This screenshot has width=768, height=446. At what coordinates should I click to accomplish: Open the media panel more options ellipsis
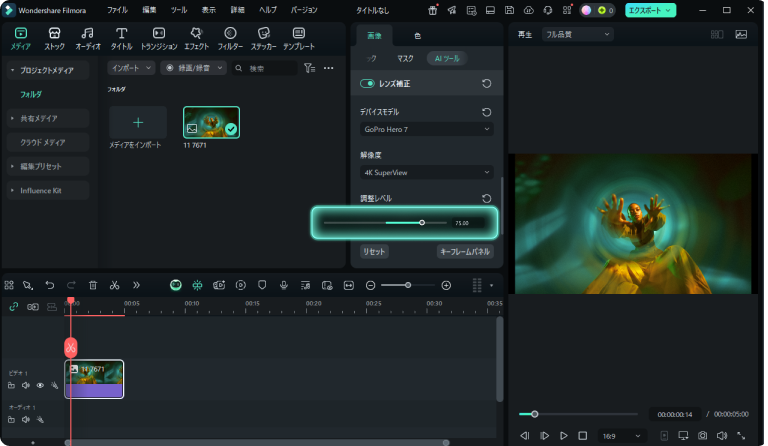pos(329,68)
